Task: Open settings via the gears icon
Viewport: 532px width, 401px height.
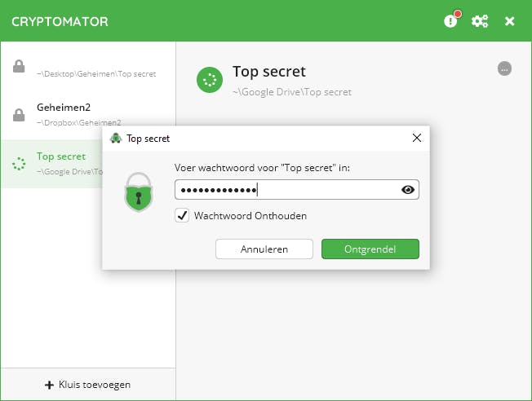Action: click(x=480, y=21)
